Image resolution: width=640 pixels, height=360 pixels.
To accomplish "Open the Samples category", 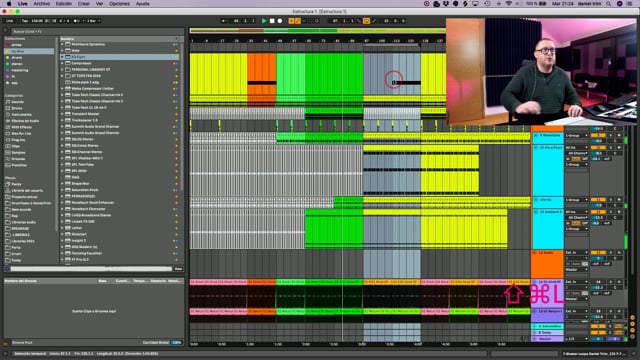I will pos(18,153).
